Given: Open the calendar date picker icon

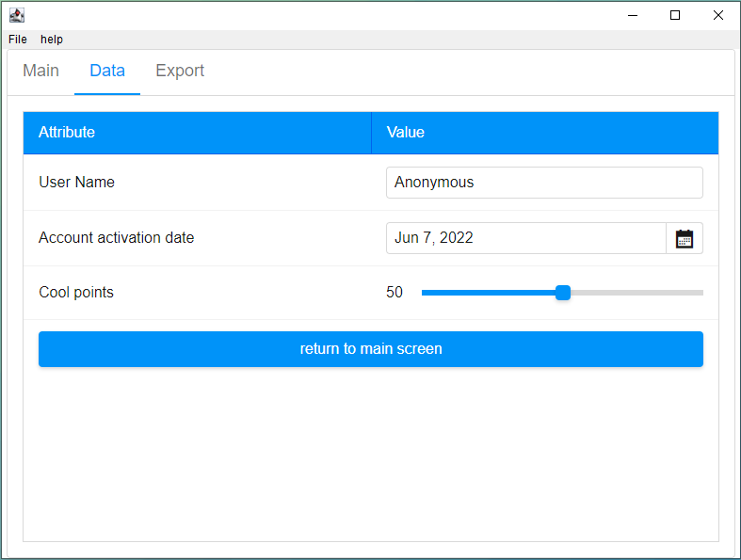Looking at the screenshot, I should [685, 238].
